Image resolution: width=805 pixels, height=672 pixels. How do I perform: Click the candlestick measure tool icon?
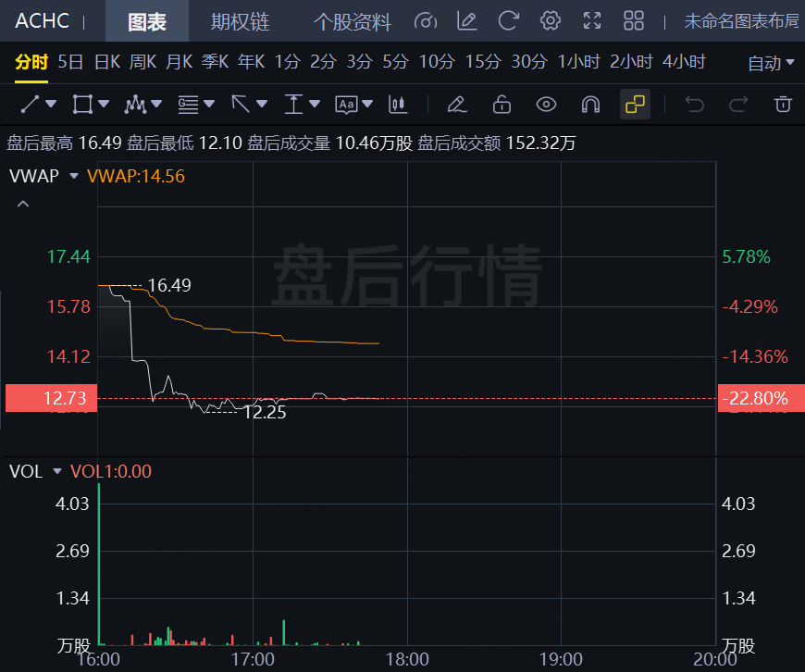(398, 104)
